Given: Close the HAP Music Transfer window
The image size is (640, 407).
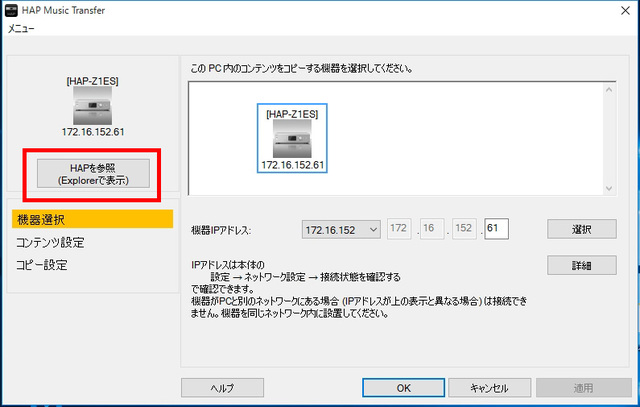Looking at the screenshot, I should [625, 11].
